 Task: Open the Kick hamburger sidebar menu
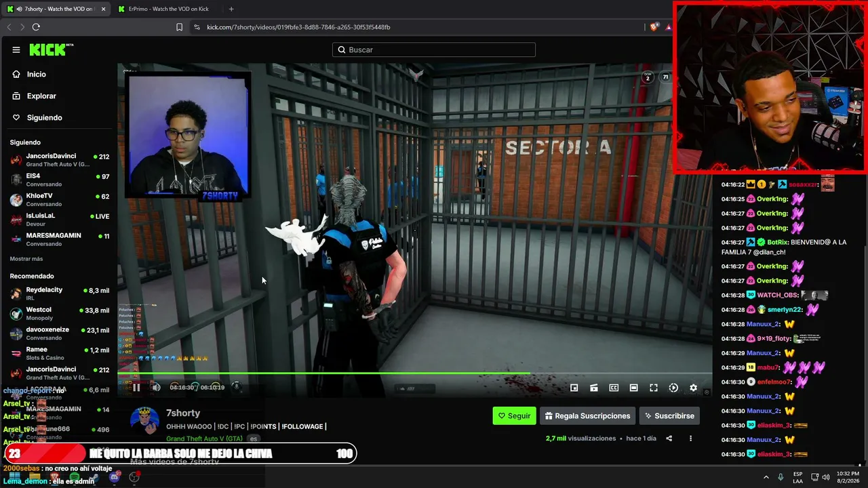(x=16, y=49)
